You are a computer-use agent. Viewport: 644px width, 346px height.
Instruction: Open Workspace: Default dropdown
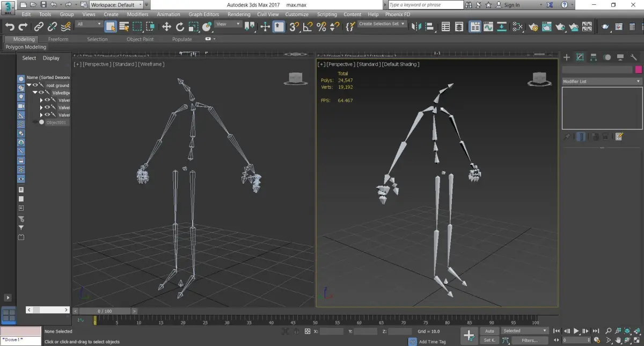tap(116, 5)
